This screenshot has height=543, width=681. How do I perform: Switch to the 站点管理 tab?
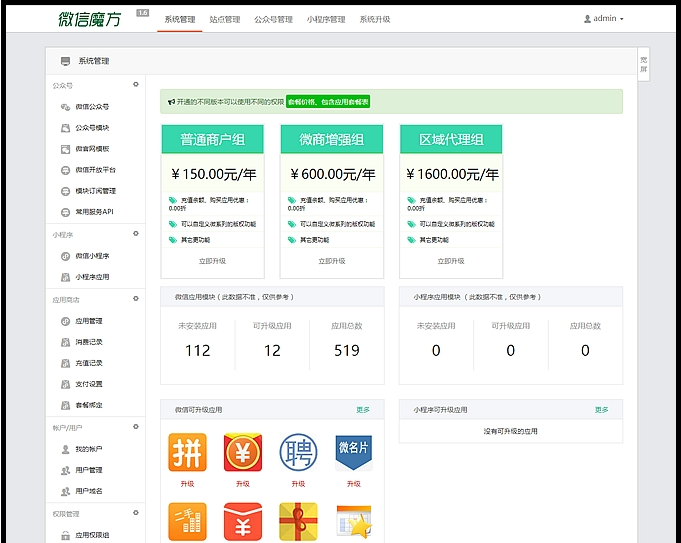point(225,19)
